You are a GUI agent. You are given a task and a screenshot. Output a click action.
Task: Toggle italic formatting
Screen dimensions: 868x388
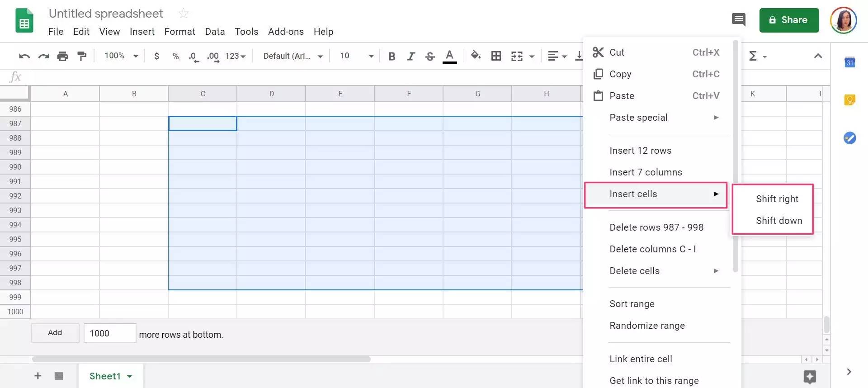(410, 56)
